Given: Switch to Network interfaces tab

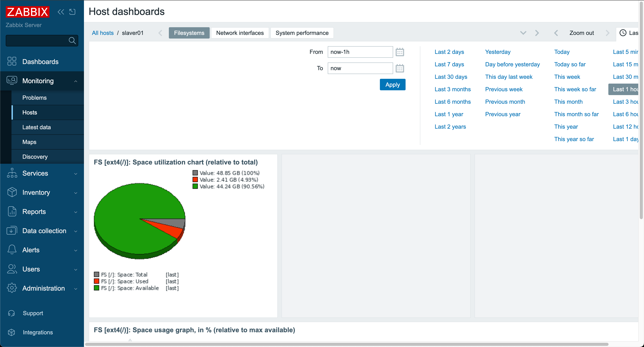Looking at the screenshot, I should click(240, 33).
